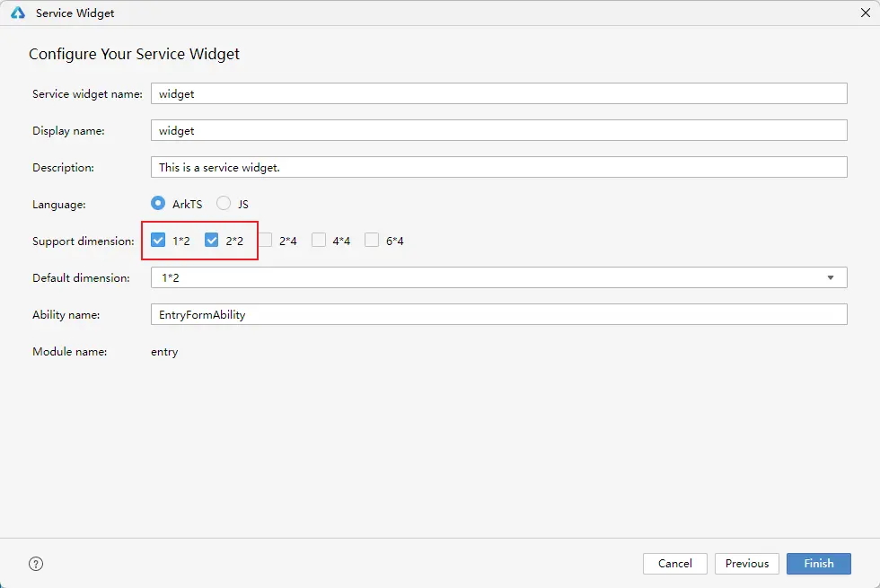The image size is (880, 588).
Task: Close the Service Widget dialog
Action: [x=864, y=13]
